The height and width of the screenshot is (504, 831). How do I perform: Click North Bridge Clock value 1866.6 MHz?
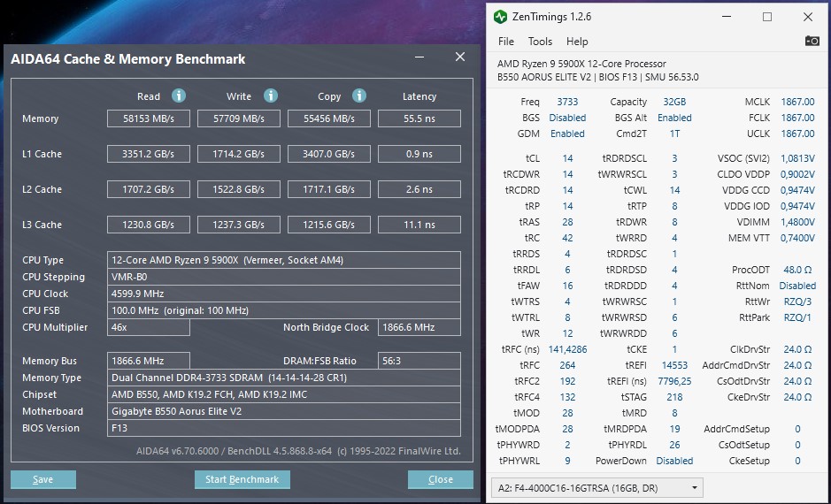419,327
